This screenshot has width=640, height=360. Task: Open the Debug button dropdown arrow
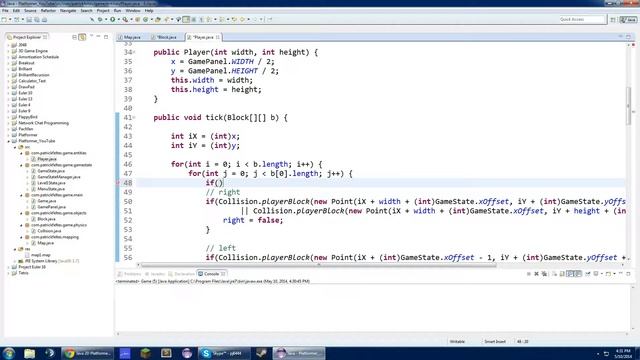[106, 19]
